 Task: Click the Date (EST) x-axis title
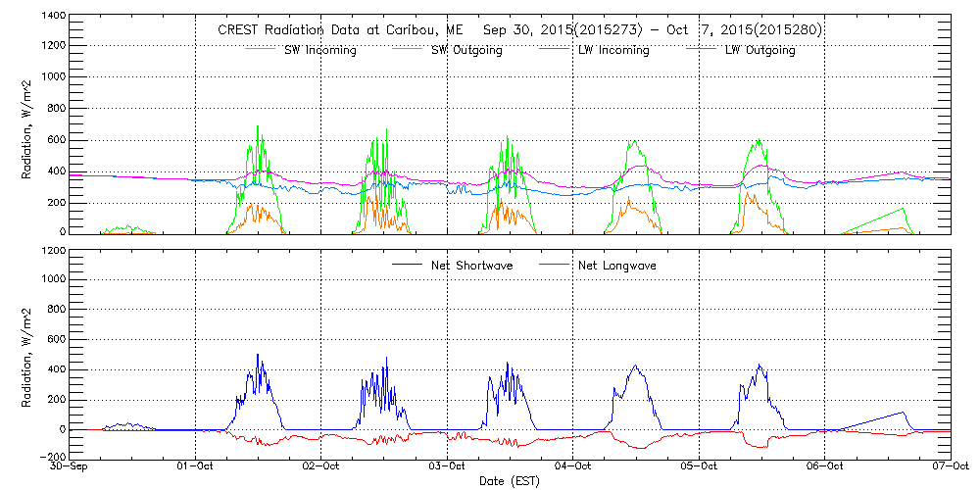point(511,481)
